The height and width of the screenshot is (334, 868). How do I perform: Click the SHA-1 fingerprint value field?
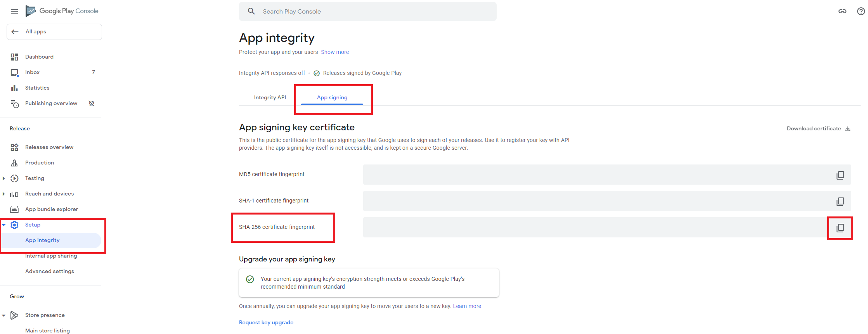tap(607, 201)
